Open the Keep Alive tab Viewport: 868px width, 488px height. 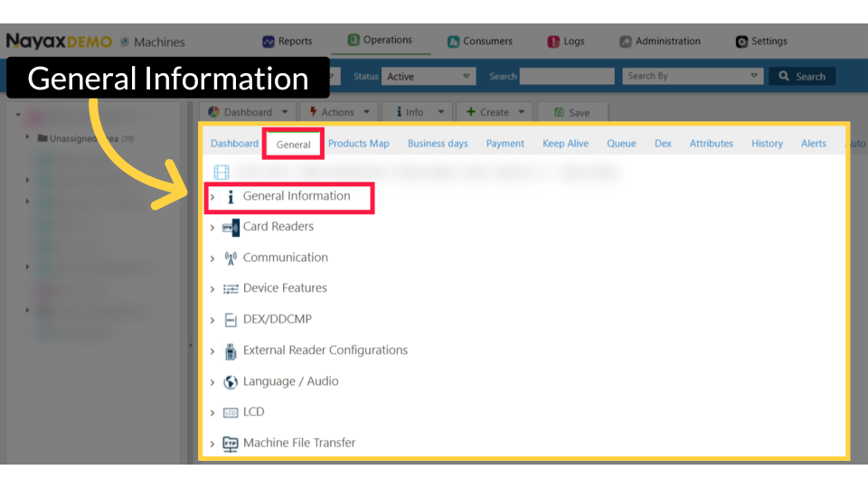tap(565, 144)
